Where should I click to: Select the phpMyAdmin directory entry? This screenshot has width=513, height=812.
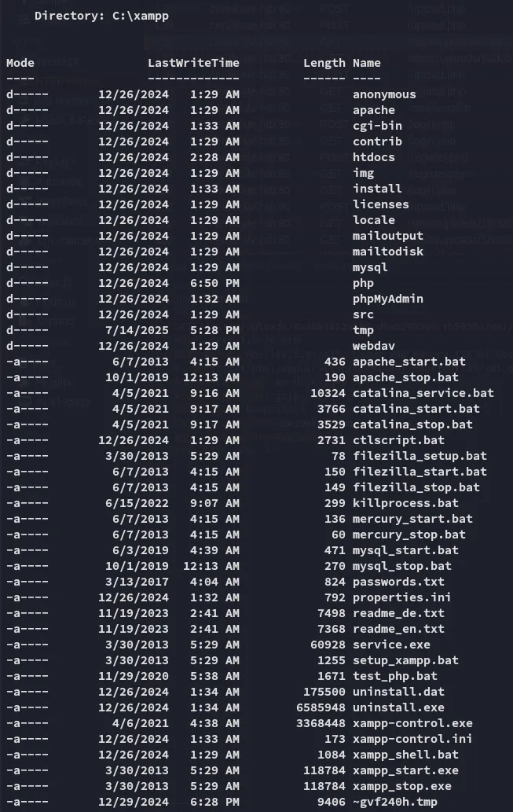[388, 299]
